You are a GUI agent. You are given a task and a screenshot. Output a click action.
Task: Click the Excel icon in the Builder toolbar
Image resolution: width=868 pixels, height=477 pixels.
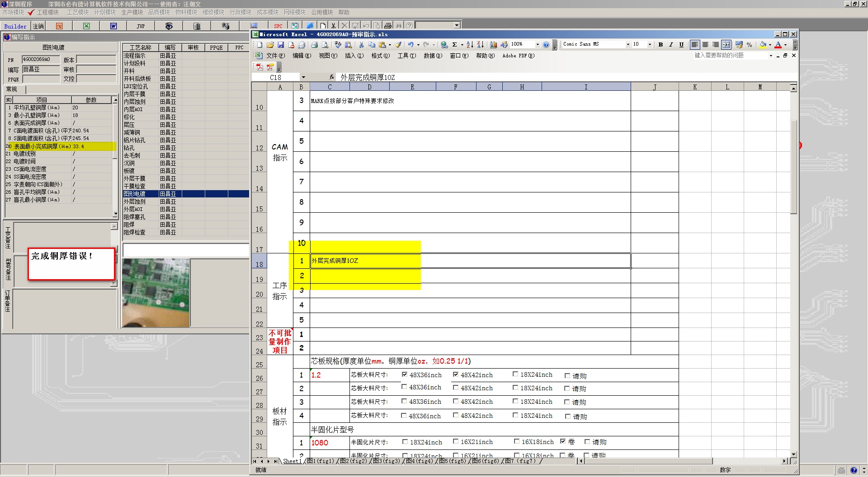[86, 26]
